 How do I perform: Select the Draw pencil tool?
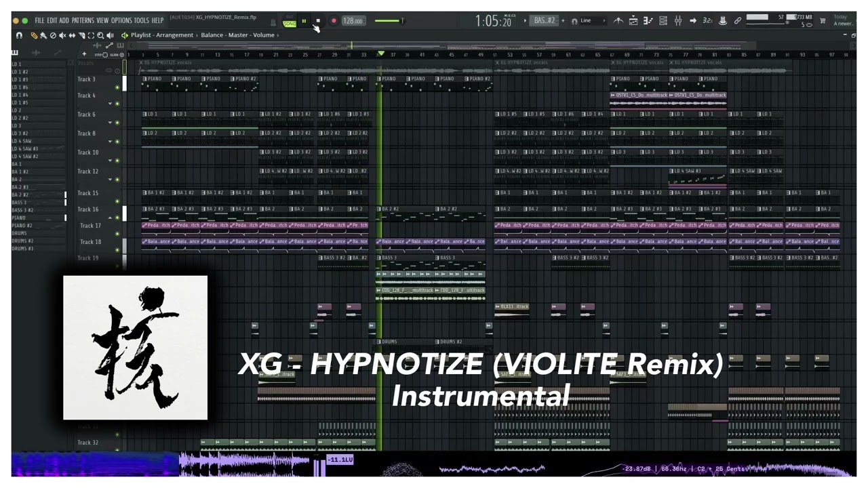point(34,35)
